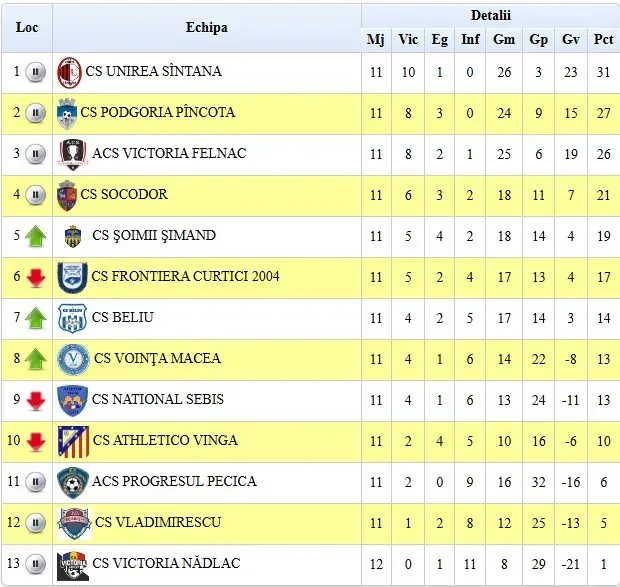Click the Echipa column header
This screenshot has width=620, height=587.
coord(206,28)
